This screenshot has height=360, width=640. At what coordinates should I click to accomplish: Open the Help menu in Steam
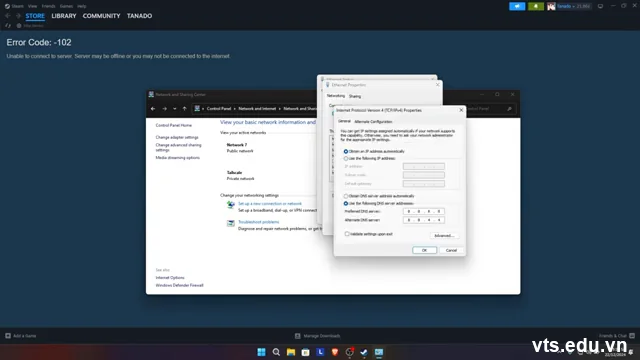(82, 6)
